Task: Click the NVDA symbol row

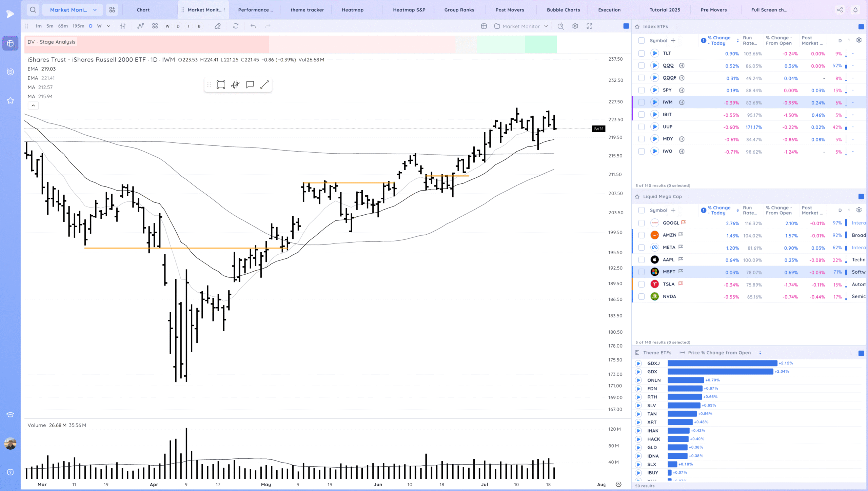Action: 669,296
